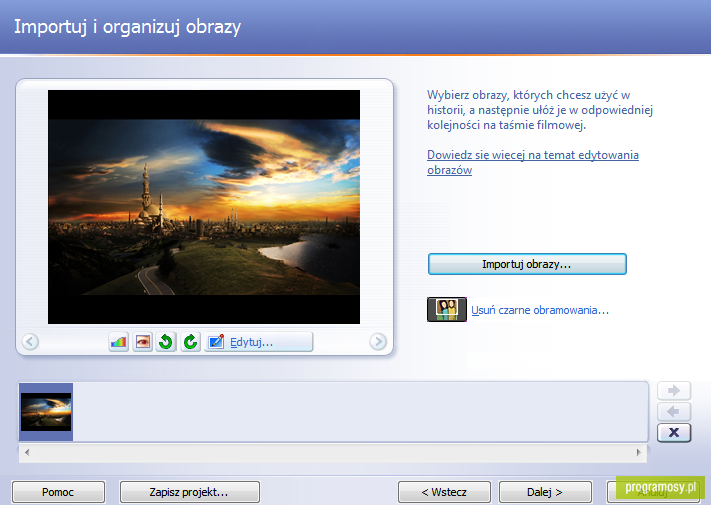The height and width of the screenshot is (505, 711).
Task: Delete selected picture with X button
Action: click(674, 432)
